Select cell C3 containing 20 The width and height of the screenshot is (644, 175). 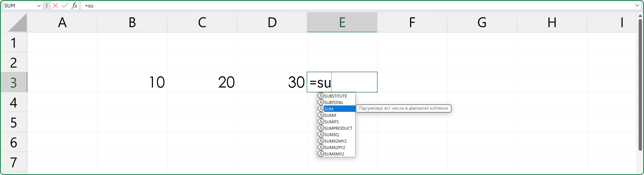202,82
